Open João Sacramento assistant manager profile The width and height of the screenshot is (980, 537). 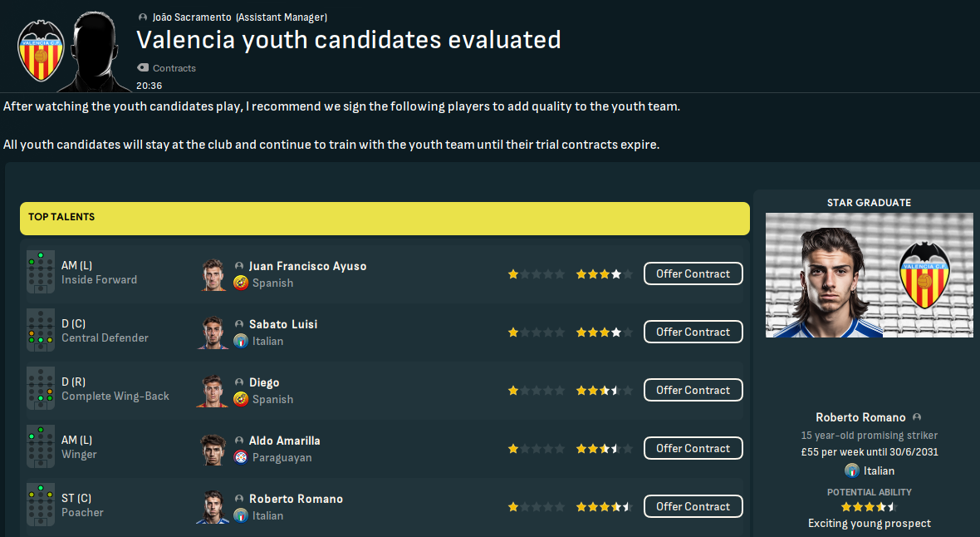pos(192,17)
